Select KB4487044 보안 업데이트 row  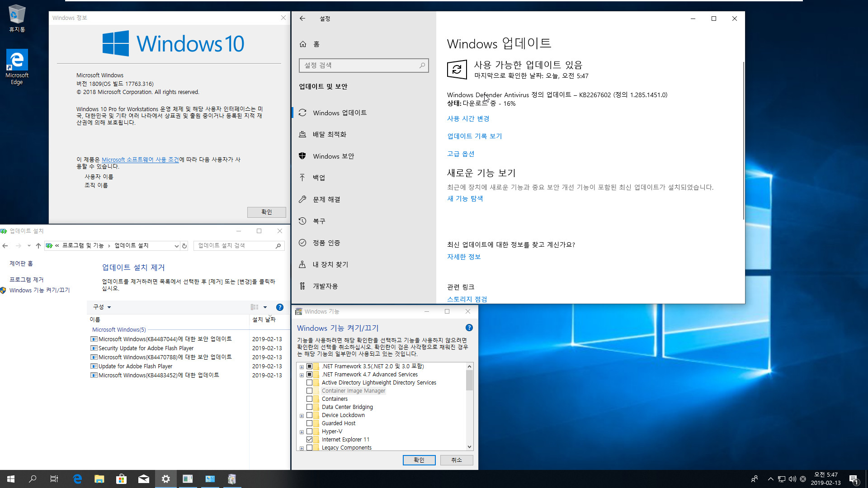click(186, 339)
